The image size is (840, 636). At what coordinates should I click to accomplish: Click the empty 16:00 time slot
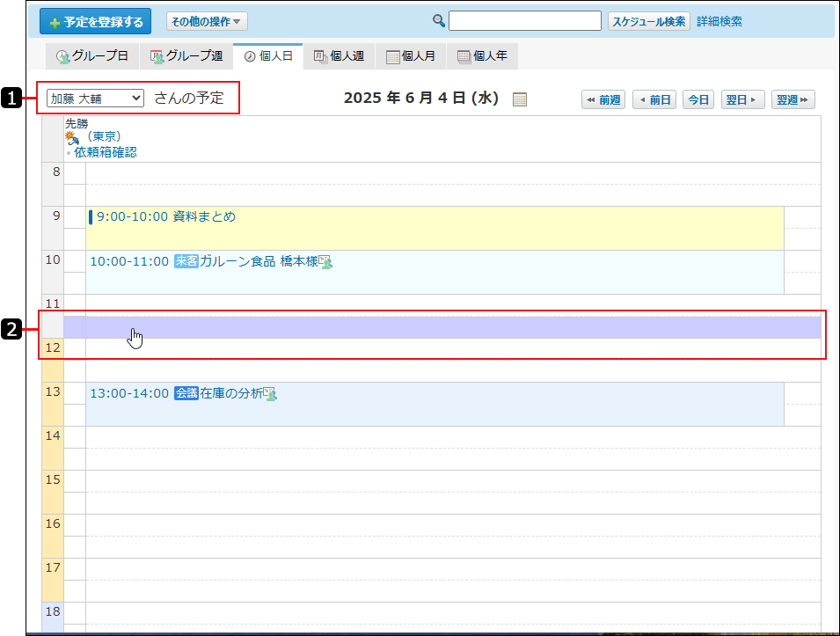coord(453,525)
